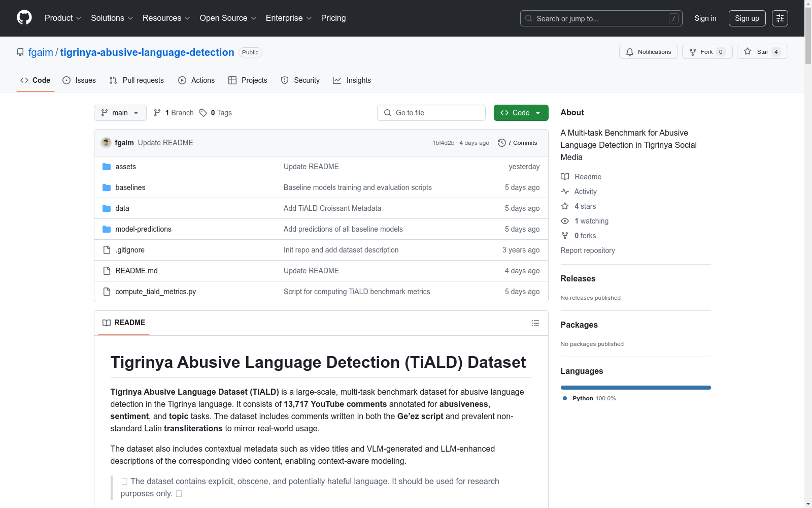Viewport: 812px width, 508px height.
Task: Click the Readme book icon in About
Action: coord(564,177)
